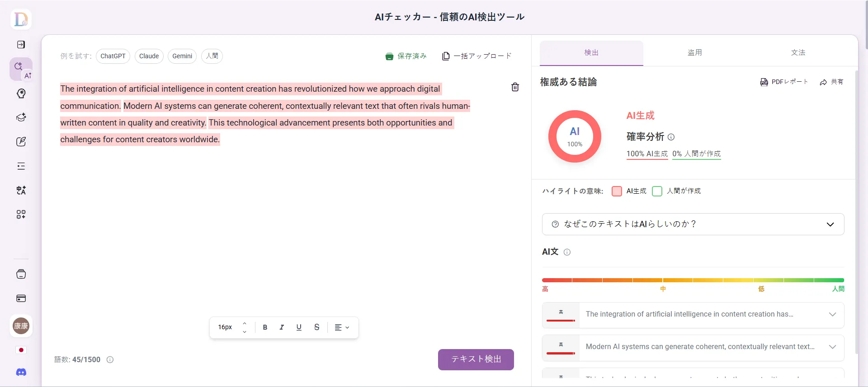Click the テキスト検出 button

[476, 359]
